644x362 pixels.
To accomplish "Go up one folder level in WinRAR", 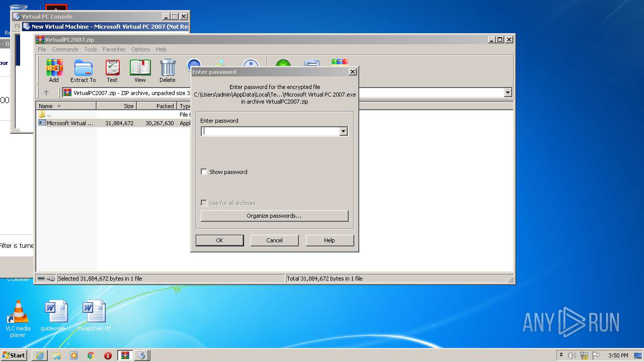I will (x=46, y=93).
